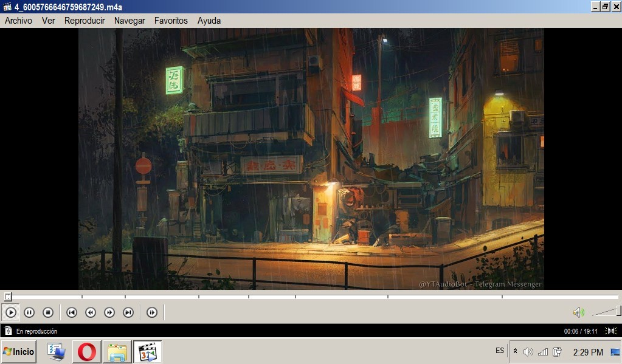Launch Opera browser from taskbar
Viewport: 622px width, 364px height.
pyautogui.click(x=87, y=352)
